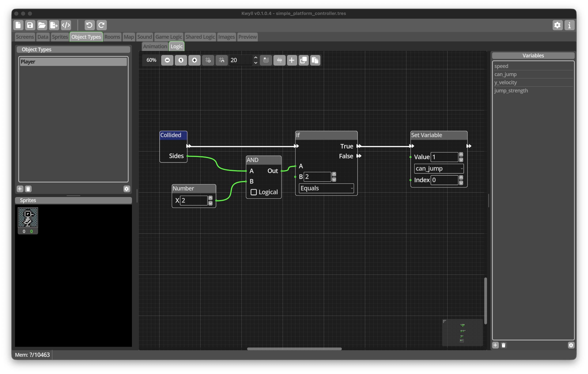Copy selected nodes
This screenshot has height=374, width=588.
tap(304, 60)
